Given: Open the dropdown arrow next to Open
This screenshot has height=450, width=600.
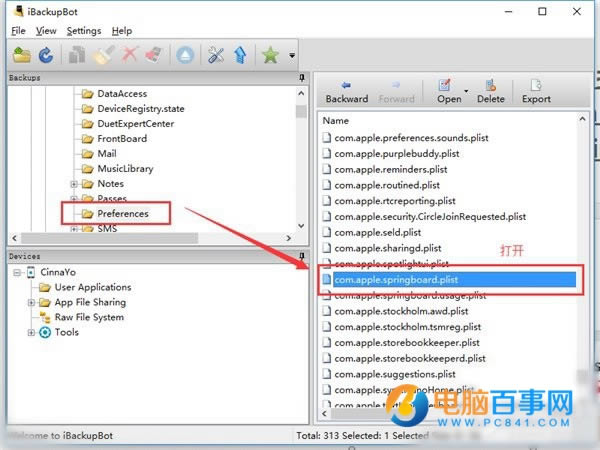Looking at the screenshot, I should tap(466, 91).
